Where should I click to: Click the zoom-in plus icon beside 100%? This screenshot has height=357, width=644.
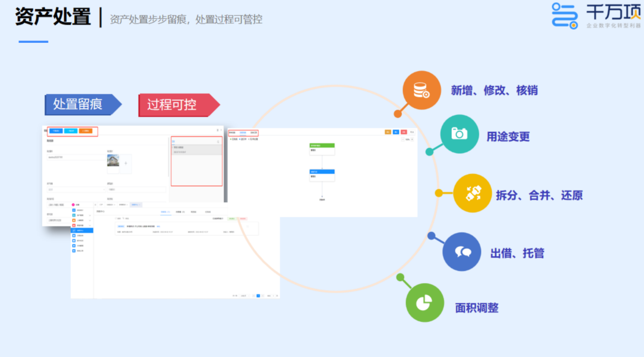click(x=412, y=139)
